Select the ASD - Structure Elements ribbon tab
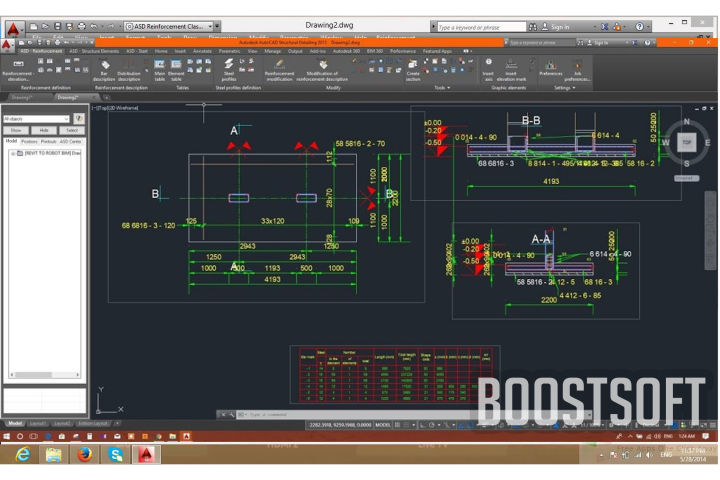720x480 pixels. coord(94,51)
